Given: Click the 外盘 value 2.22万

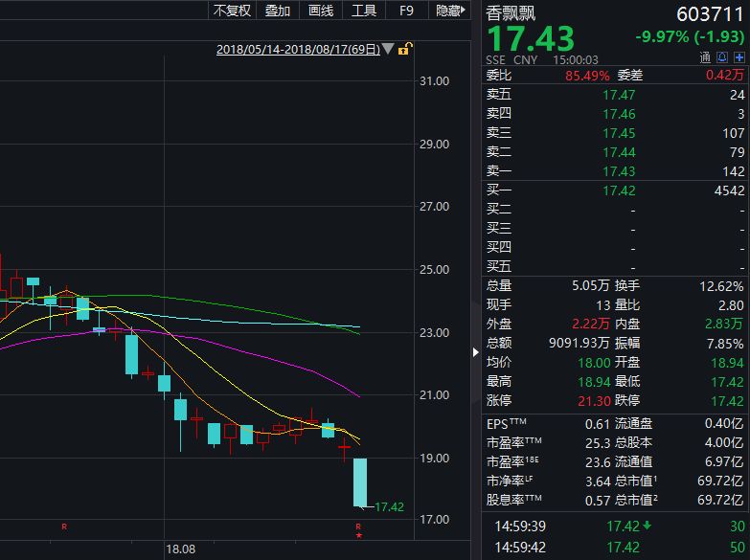Looking at the screenshot, I should tap(591, 324).
